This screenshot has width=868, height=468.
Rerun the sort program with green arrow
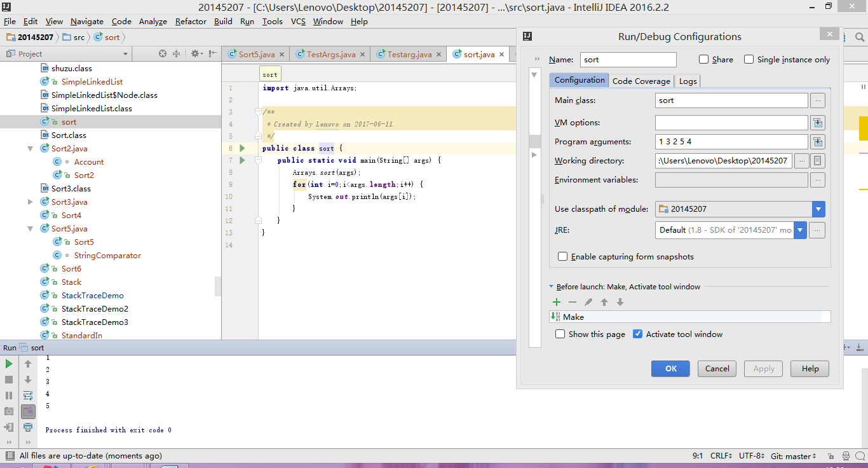point(9,364)
